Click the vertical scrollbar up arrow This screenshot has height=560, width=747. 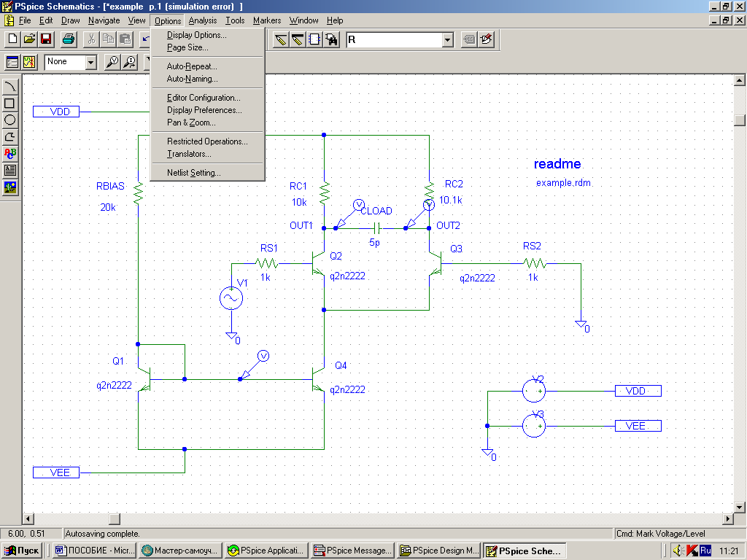click(740, 80)
